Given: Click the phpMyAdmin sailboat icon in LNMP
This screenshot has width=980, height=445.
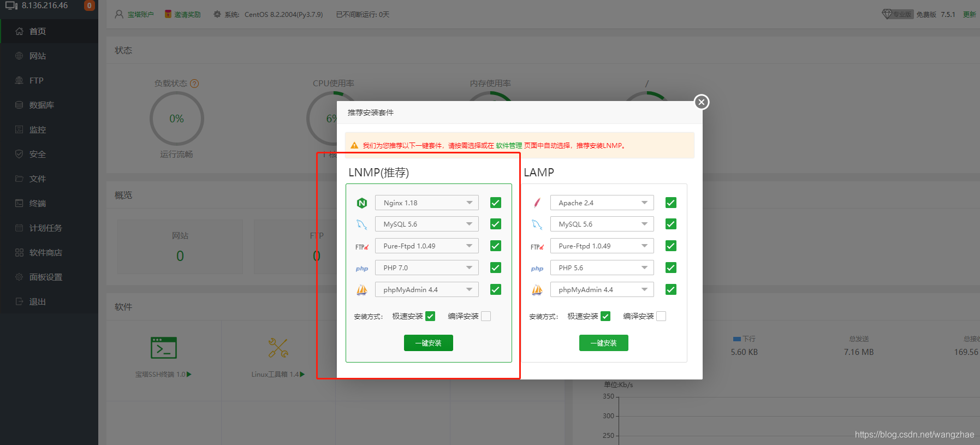Looking at the screenshot, I should click(362, 290).
